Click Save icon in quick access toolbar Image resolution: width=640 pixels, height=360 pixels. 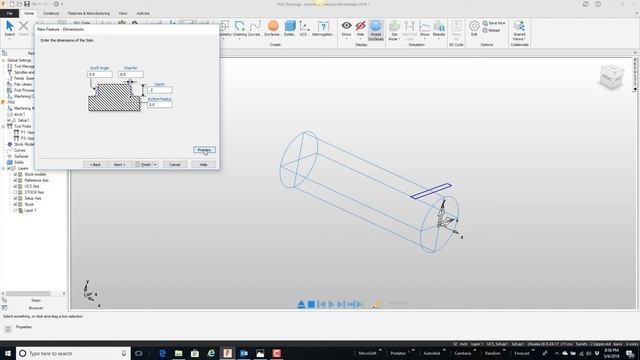[x=27, y=4]
